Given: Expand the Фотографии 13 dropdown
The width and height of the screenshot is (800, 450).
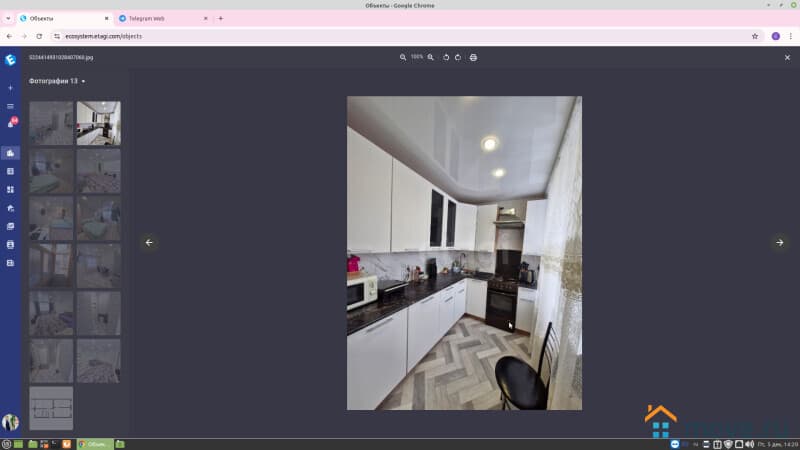Looking at the screenshot, I should click(84, 81).
